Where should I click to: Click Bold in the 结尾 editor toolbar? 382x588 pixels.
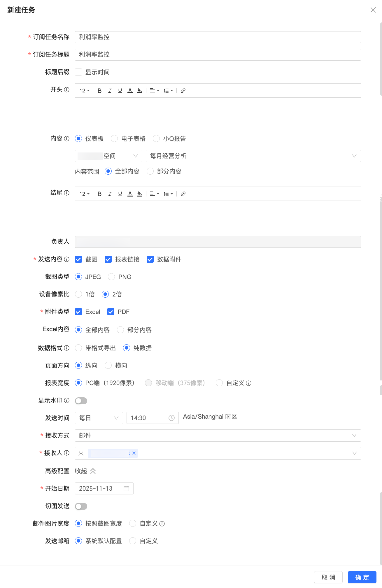(99, 194)
